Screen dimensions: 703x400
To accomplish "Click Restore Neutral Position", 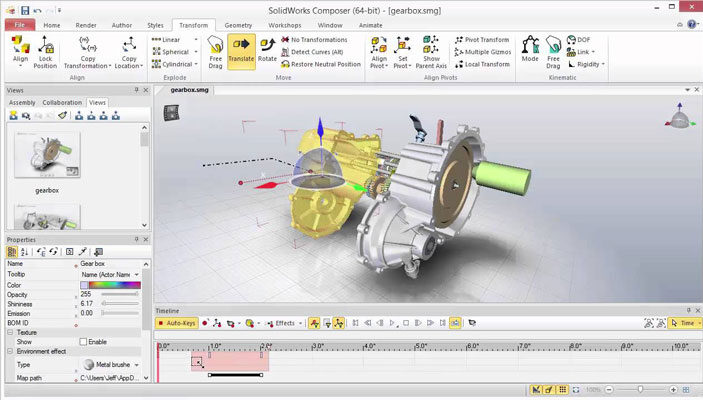I will (321, 64).
